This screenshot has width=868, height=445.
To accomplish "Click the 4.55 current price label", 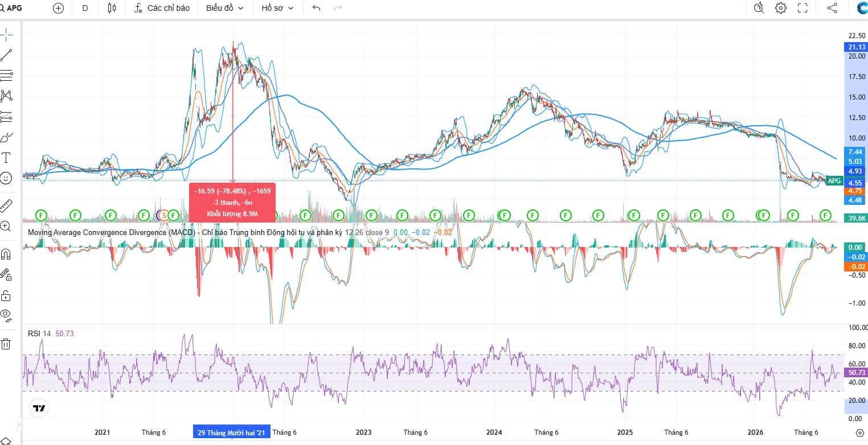I will point(855,183).
